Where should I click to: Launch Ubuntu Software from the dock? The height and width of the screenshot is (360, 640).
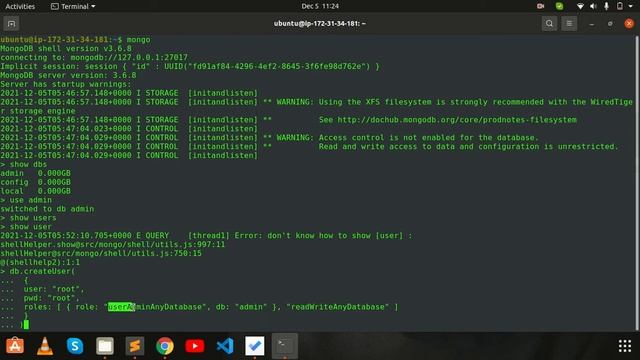[x=15, y=346]
